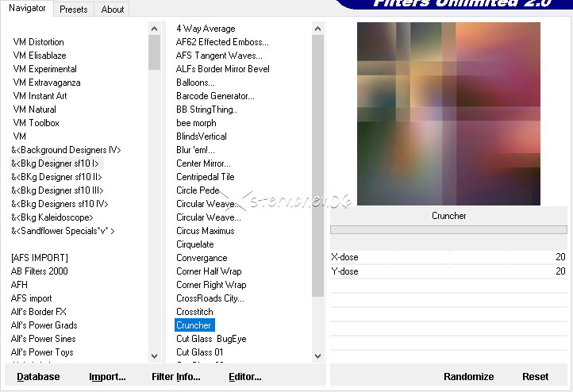Pick the Circus Maximus filter
The height and width of the screenshot is (392, 573).
pyautogui.click(x=205, y=231)
